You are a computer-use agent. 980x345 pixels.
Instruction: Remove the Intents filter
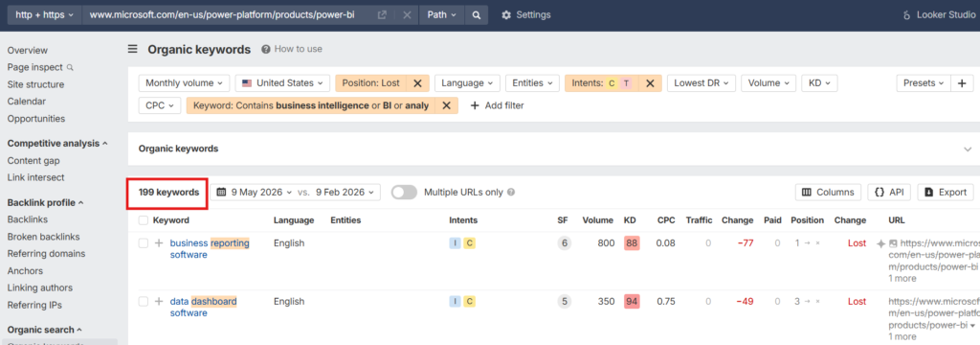(650, 83)
